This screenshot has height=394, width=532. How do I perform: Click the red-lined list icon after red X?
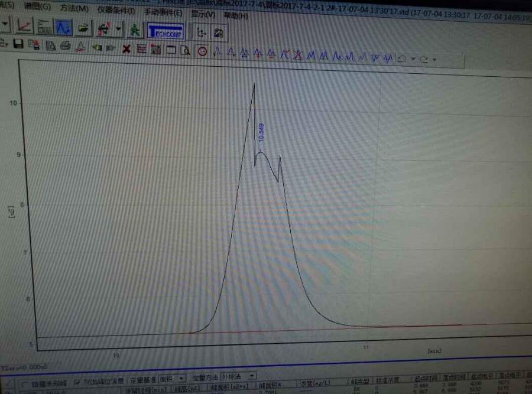141,49
